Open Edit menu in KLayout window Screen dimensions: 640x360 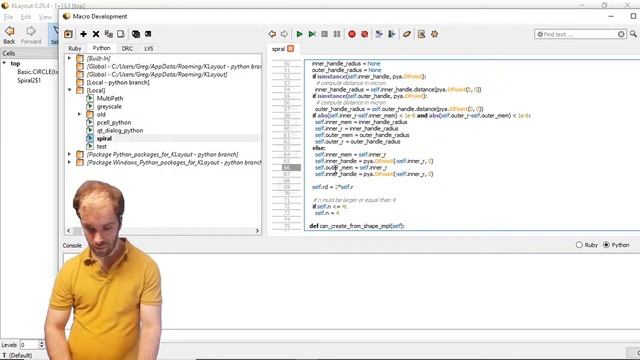point(26,17)
